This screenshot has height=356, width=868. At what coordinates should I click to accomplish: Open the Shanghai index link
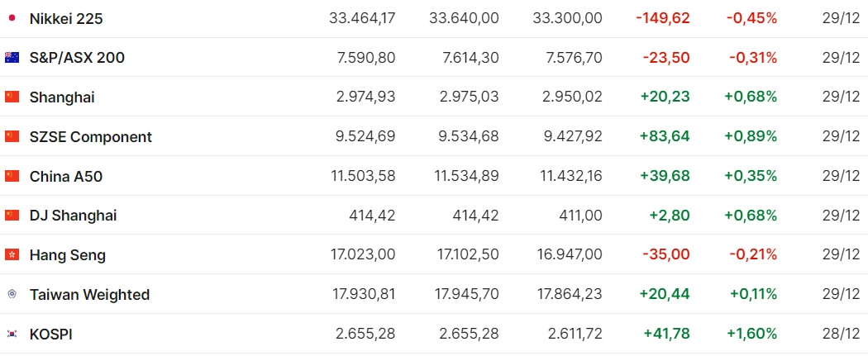(62, 97)
